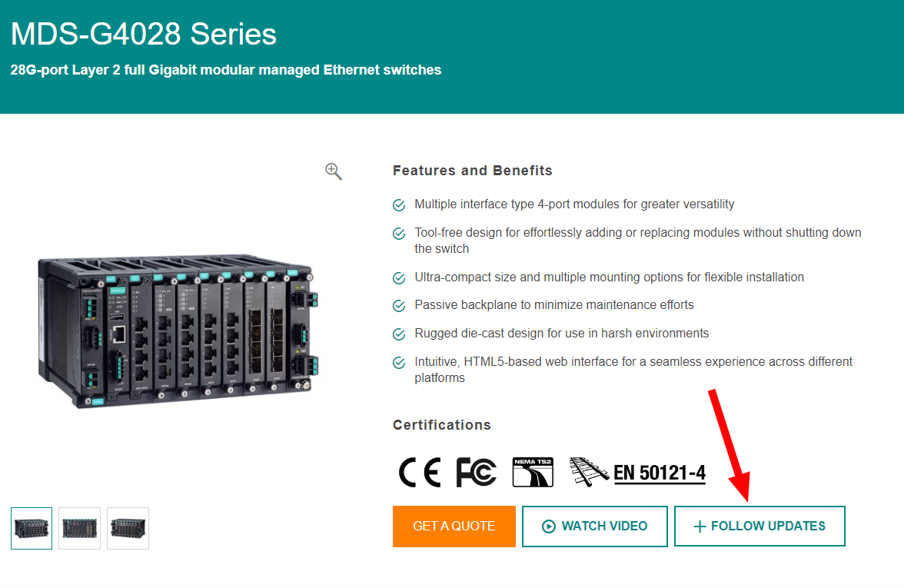Select the third product thumbnail
Screen dimensions: 904x588
click(x=128, y=528)
